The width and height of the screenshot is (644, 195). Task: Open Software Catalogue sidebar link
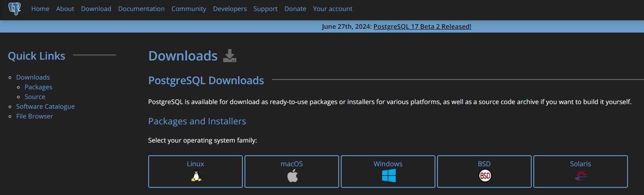click(x=45, y=107)
